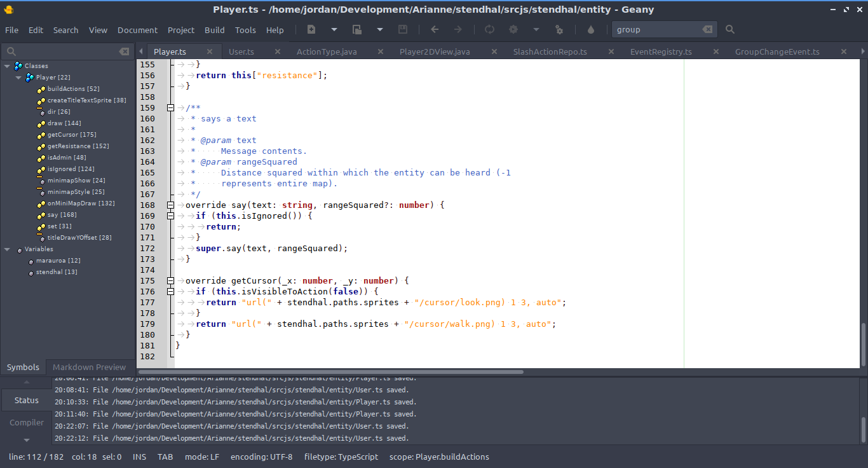Open the Project menu
The height and width of the screenshot is (468, 868).
(x=181, y=30)
